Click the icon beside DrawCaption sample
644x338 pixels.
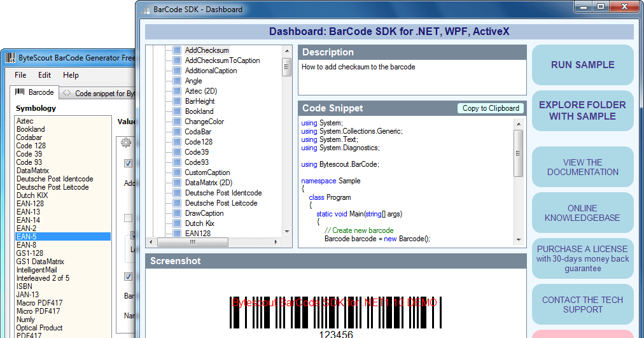177,213
